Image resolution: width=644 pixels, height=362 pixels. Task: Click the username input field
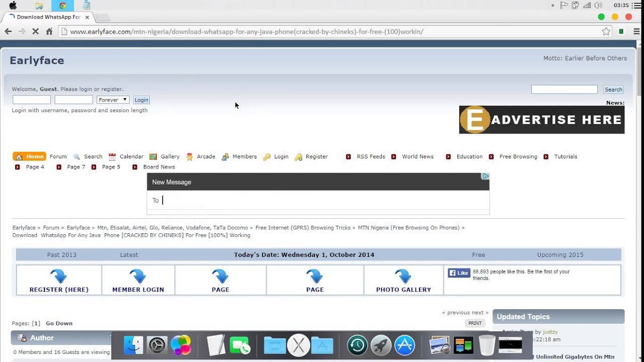pos(32,100)
